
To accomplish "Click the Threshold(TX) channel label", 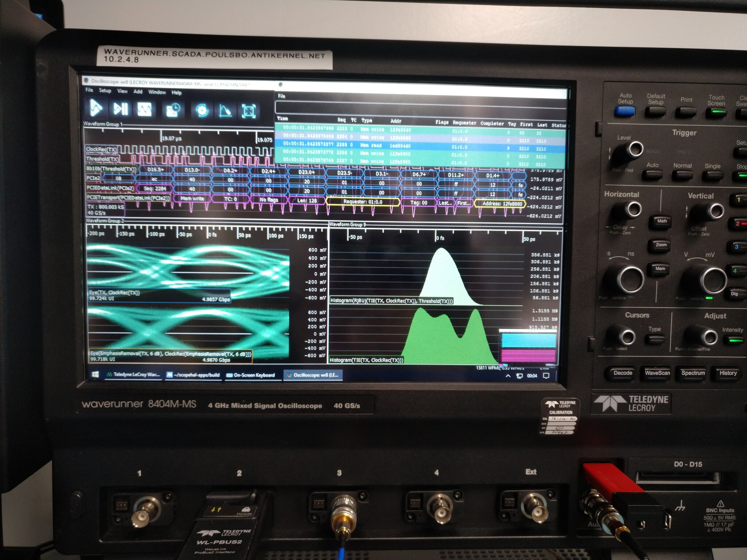I will pos(102,159).
